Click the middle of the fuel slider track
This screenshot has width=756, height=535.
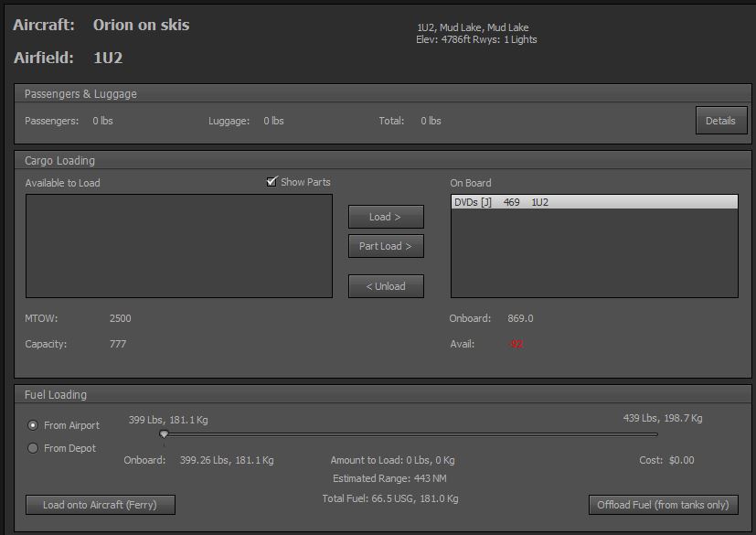click(410, 434)
